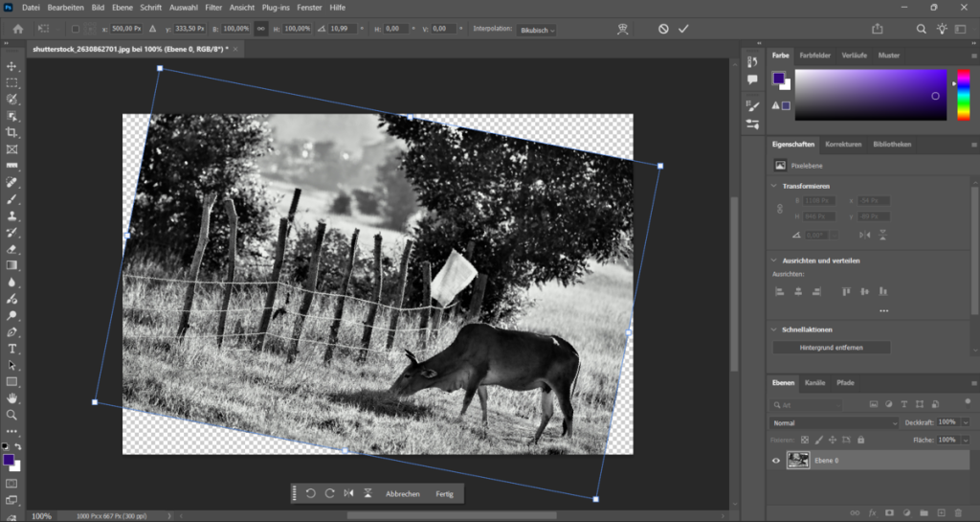Viewport: 980px width, 522px height.
Task: Open the Fenster menu
Action: 309,8
